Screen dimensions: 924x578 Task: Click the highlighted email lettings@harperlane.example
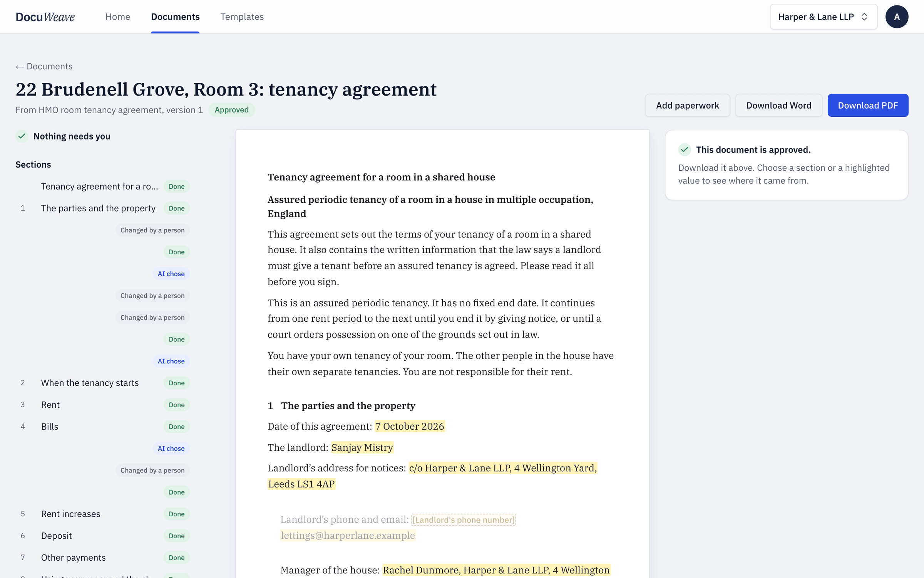[348, 535]
